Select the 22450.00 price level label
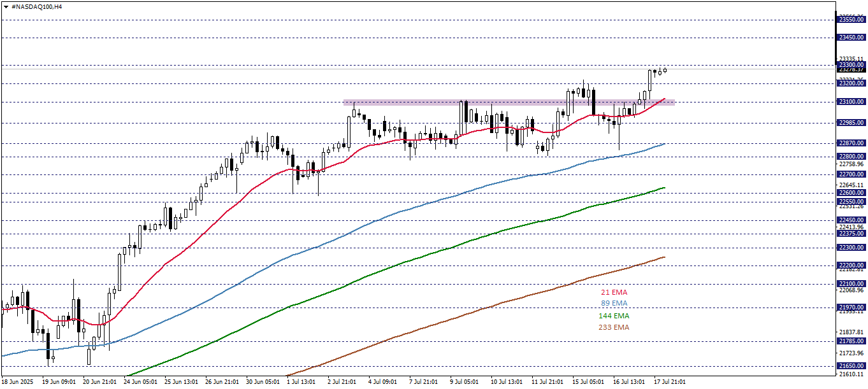The height and width of the screenshot is (389, 868). (x=851, y=220)
